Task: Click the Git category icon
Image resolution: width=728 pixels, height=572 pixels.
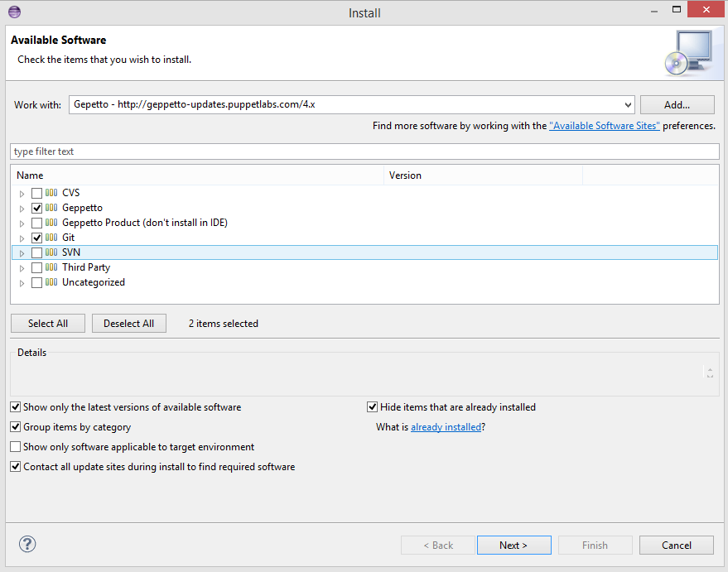Action: tap(51, 237)
